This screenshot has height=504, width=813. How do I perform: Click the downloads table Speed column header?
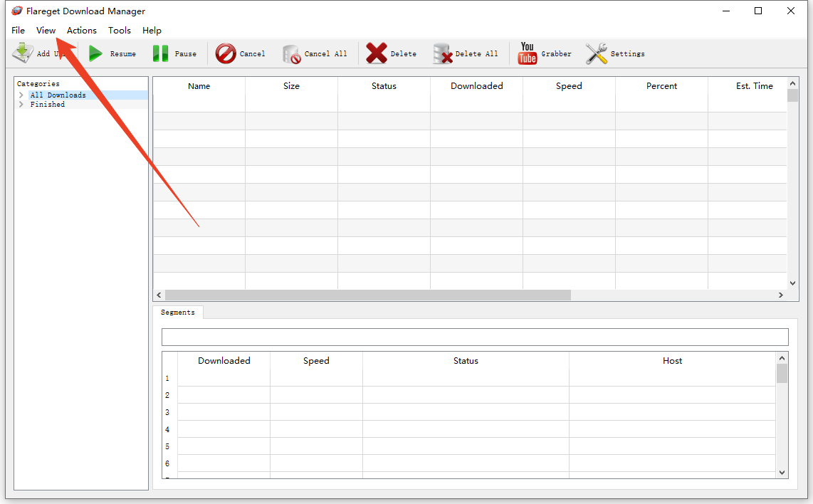569,86
